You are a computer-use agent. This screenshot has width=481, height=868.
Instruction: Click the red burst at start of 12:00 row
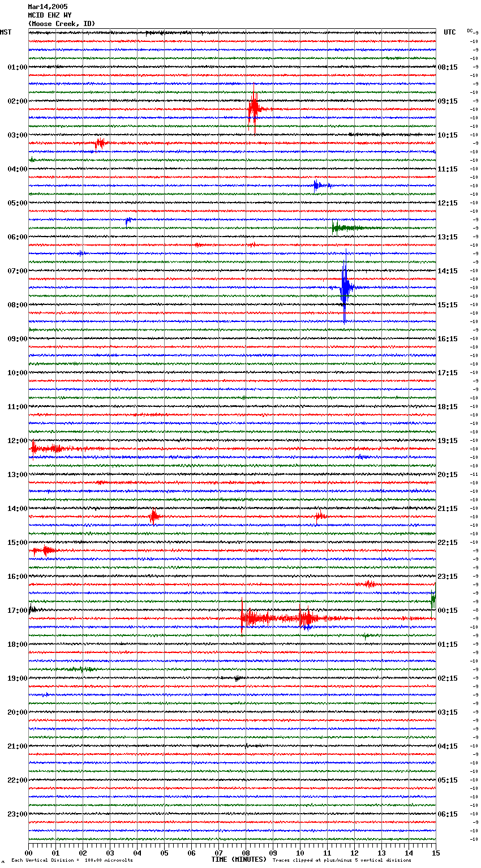click(48, 449)
